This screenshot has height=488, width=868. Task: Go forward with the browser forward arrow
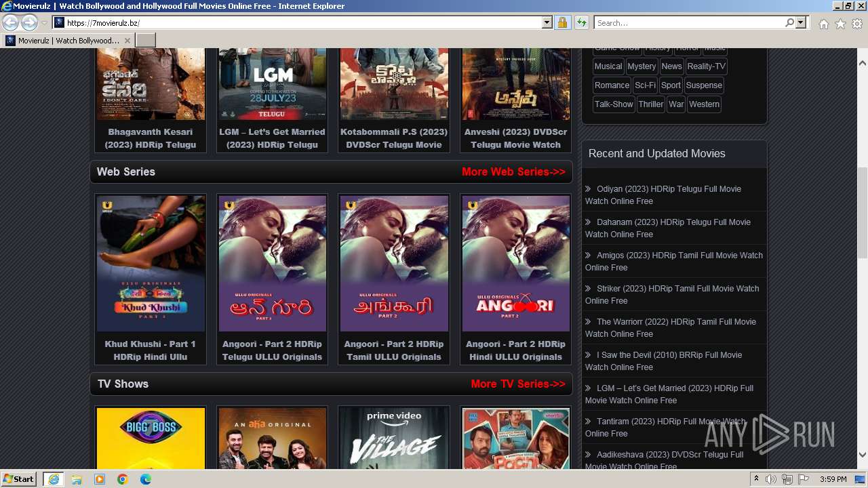29,23
